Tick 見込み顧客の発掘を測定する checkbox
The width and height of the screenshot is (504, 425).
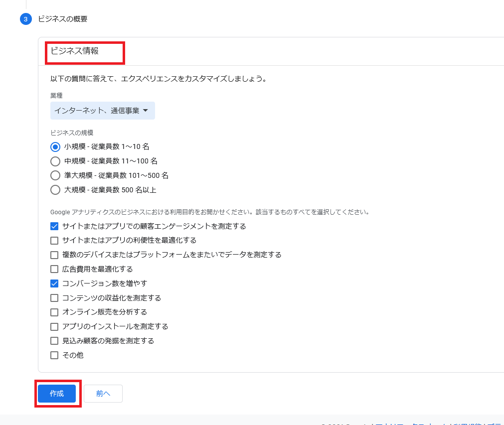pos(55,341)
